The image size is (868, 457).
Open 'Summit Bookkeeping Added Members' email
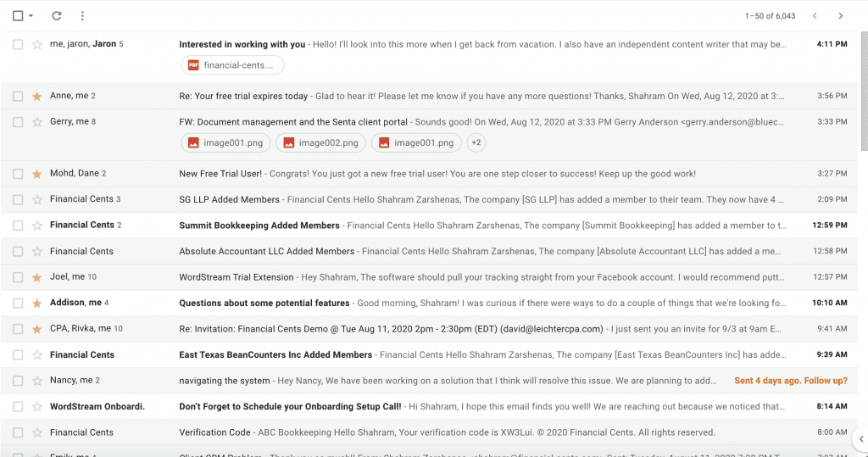pyautogui.click(x=259, y=226)
